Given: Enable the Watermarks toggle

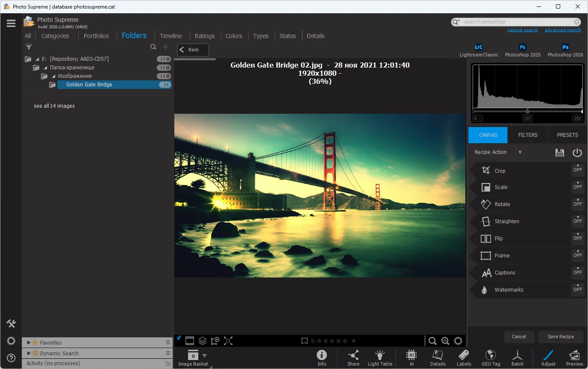Looking at the screenshot, I should click(x=577, y=290).
